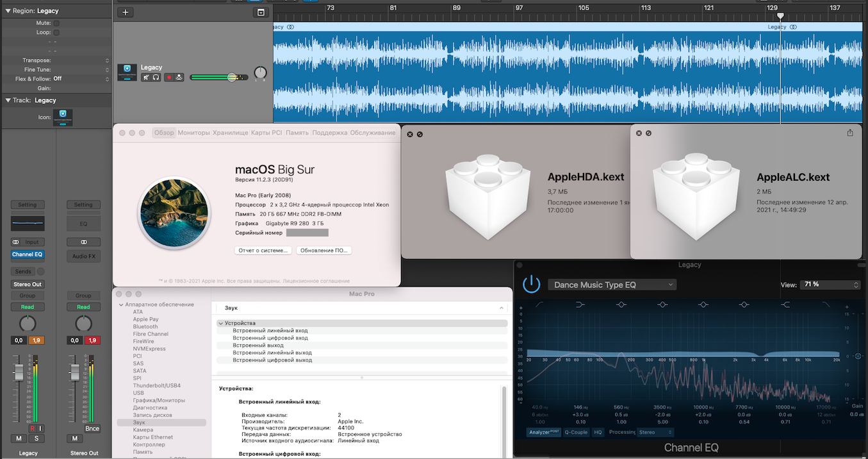
Task: Mute the Legacy channel strip with M
Action: pos(19,438)
